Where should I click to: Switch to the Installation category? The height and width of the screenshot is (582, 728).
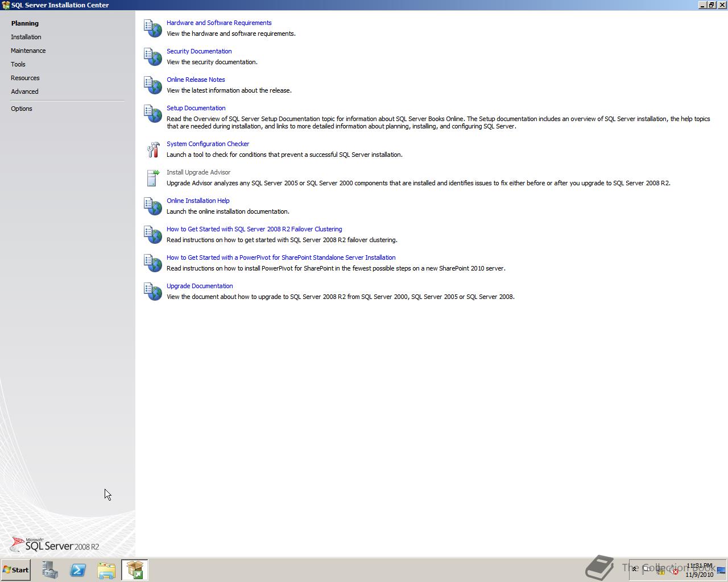point(26,37)
